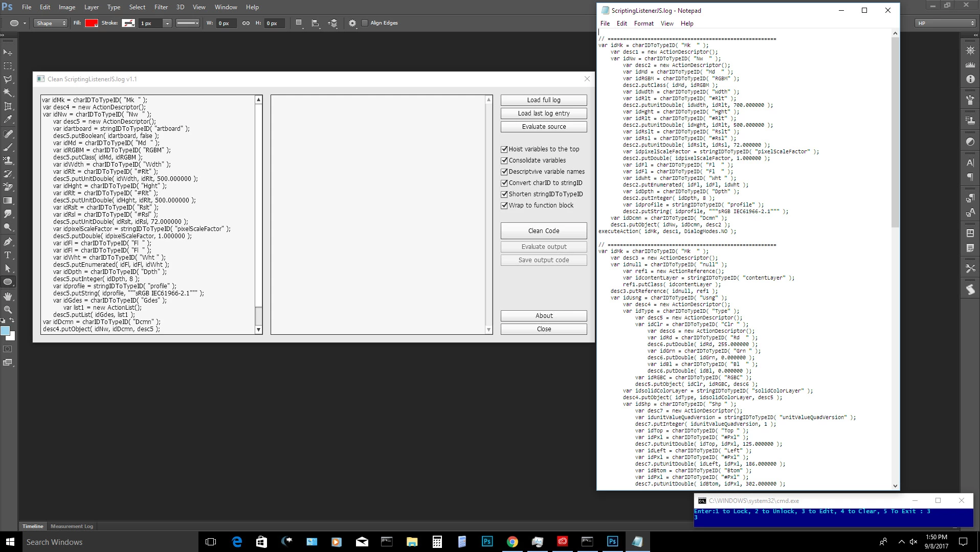Select the Clone Stamp tool

pos(8,160)
